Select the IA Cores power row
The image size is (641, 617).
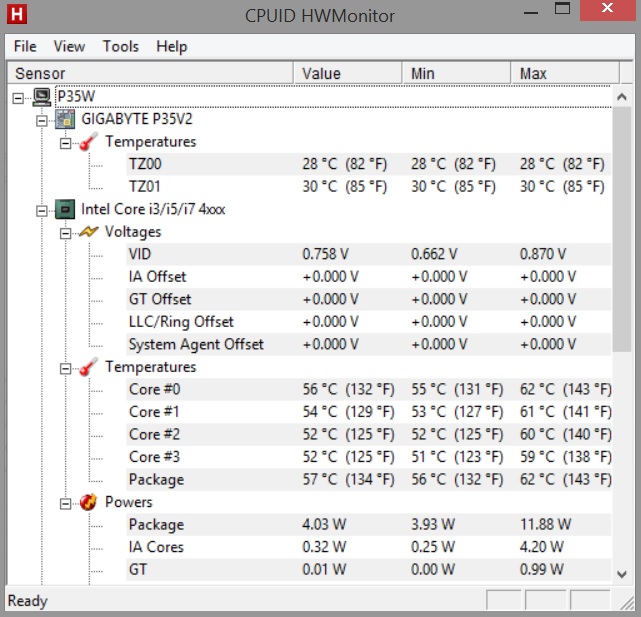[x=368, y=547]
